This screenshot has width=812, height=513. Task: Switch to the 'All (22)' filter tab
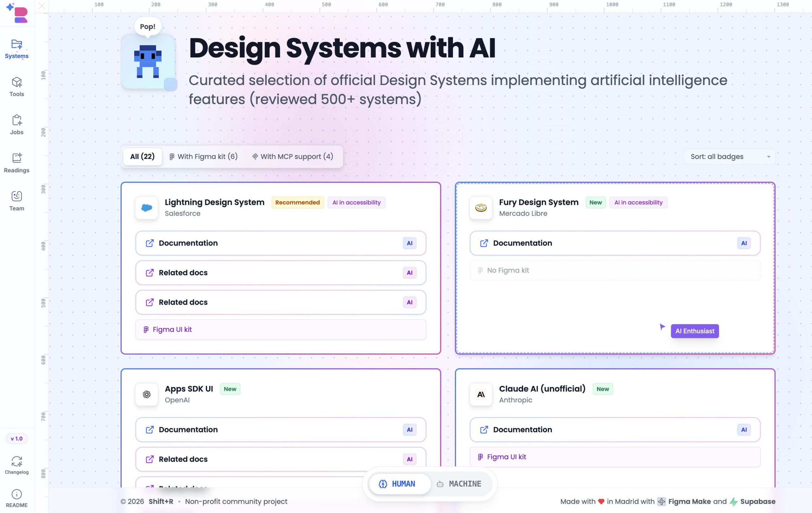(x=142, y=156)
